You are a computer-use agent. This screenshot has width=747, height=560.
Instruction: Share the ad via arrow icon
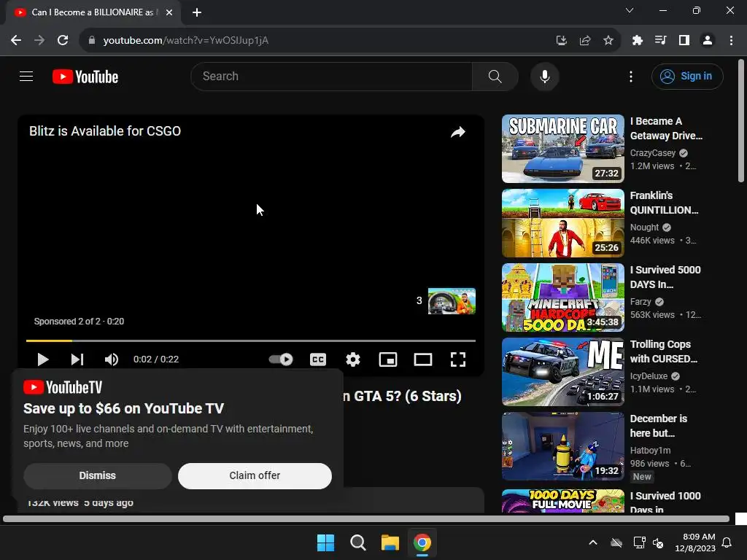click(x=458, y=132)
